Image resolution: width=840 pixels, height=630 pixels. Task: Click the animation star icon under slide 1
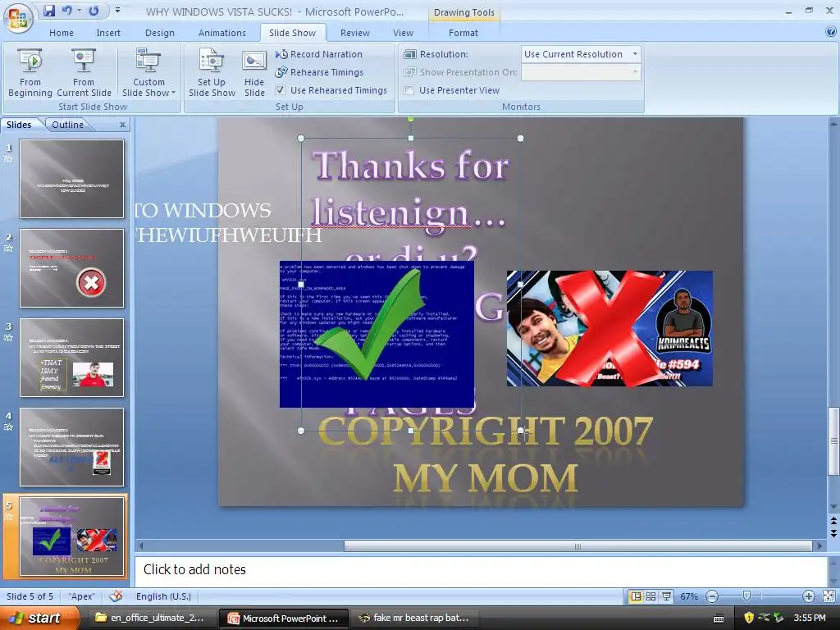8,159
